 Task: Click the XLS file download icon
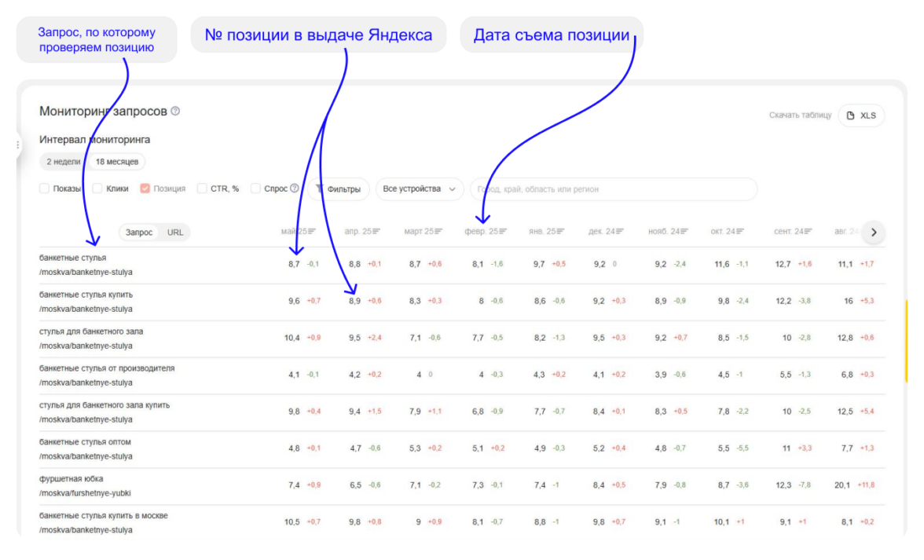click(850, 115)
